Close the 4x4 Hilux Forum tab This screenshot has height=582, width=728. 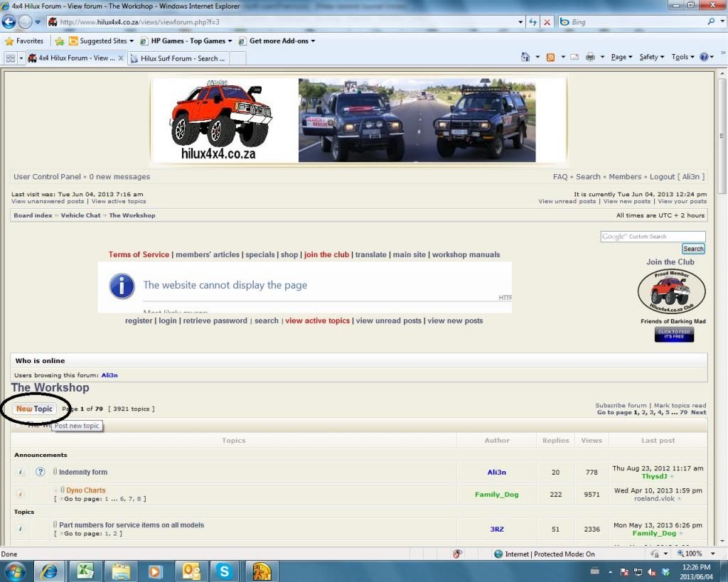pyautogui.click(x=121, y=58)
